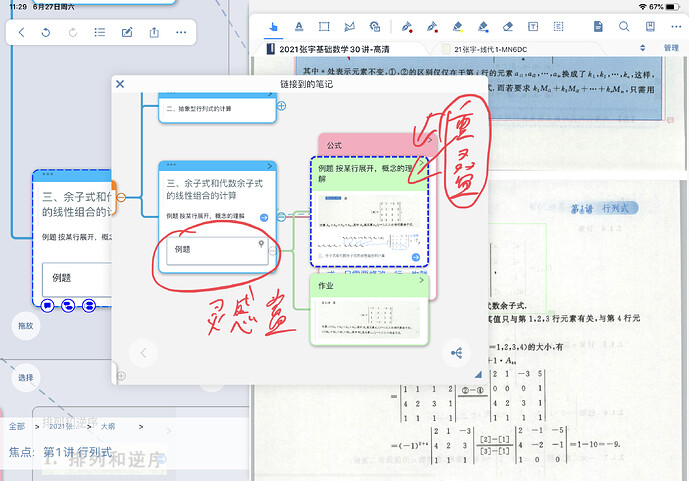Close the 链接到的笔记 popup

tap(120, 84)
